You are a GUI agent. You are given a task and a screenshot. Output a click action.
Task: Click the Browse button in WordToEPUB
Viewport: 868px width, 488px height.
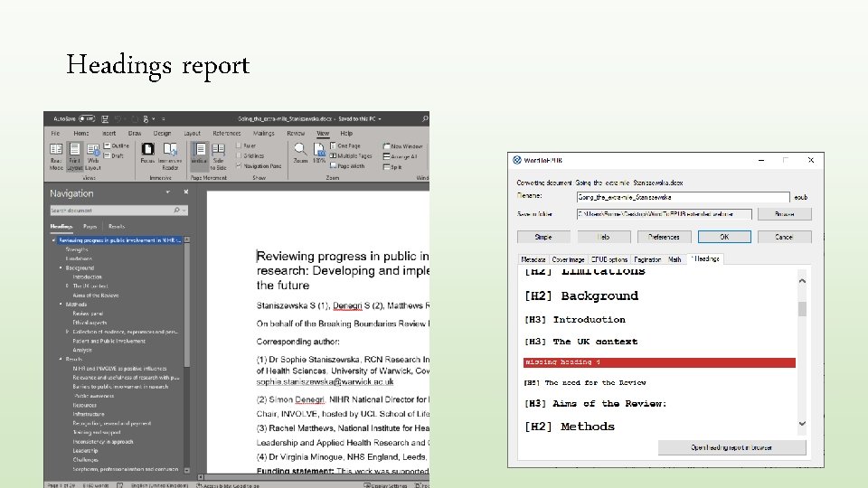785,214
